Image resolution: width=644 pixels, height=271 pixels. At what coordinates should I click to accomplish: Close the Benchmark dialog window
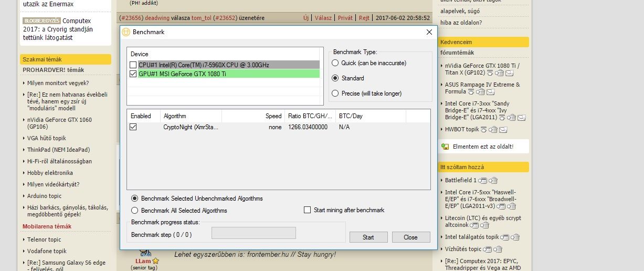429,32
